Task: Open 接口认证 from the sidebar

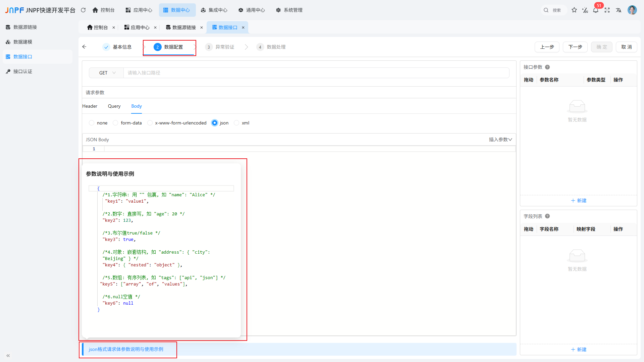Action: (x=22, y=71)
